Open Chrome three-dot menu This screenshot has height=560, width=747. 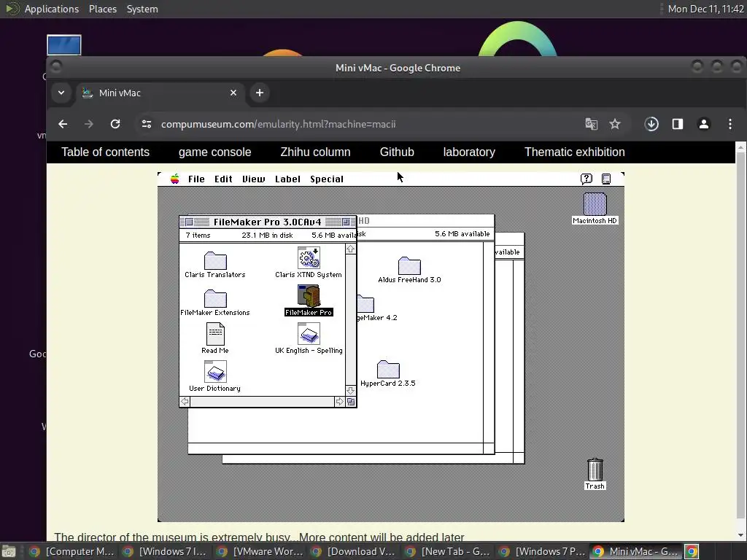click(730, 124)
